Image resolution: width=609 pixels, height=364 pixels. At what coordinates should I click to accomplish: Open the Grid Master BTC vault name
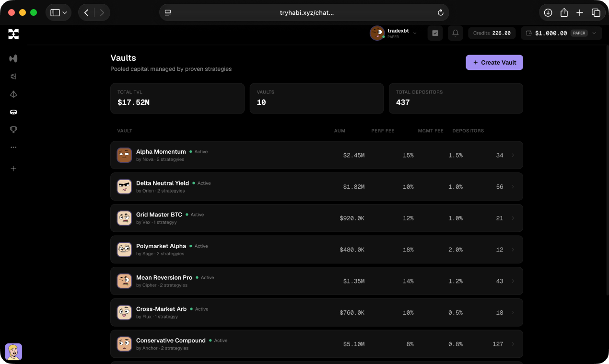[159, 215]
